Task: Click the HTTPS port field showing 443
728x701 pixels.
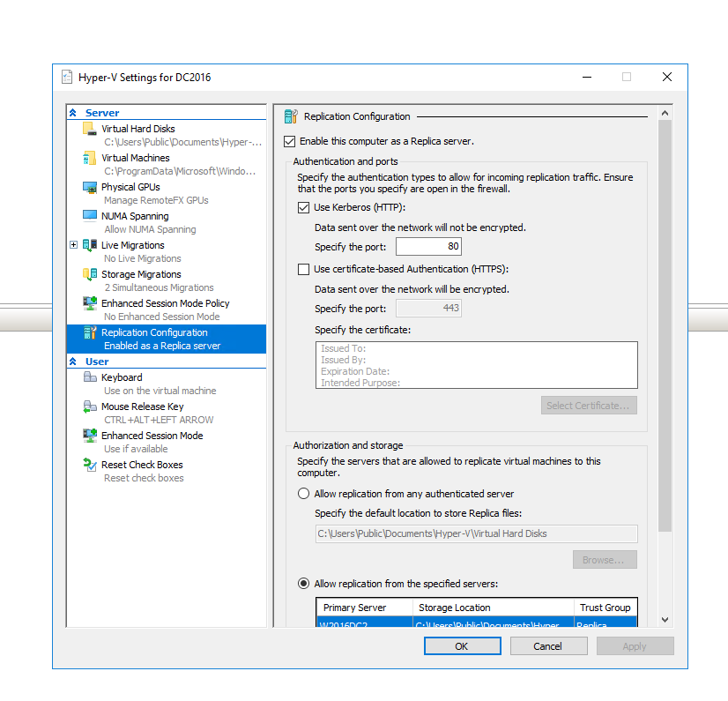Action: pyautogui.click(x=428, y=308)
